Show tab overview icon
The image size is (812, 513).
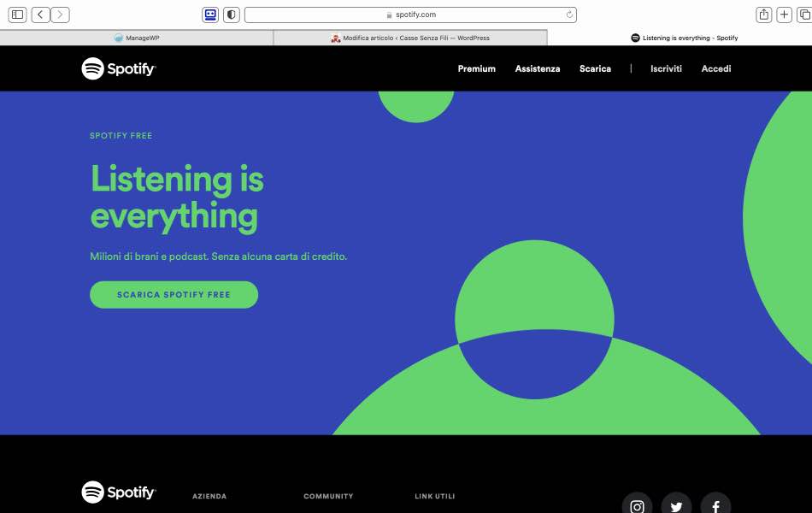click(x=804, y=15)
